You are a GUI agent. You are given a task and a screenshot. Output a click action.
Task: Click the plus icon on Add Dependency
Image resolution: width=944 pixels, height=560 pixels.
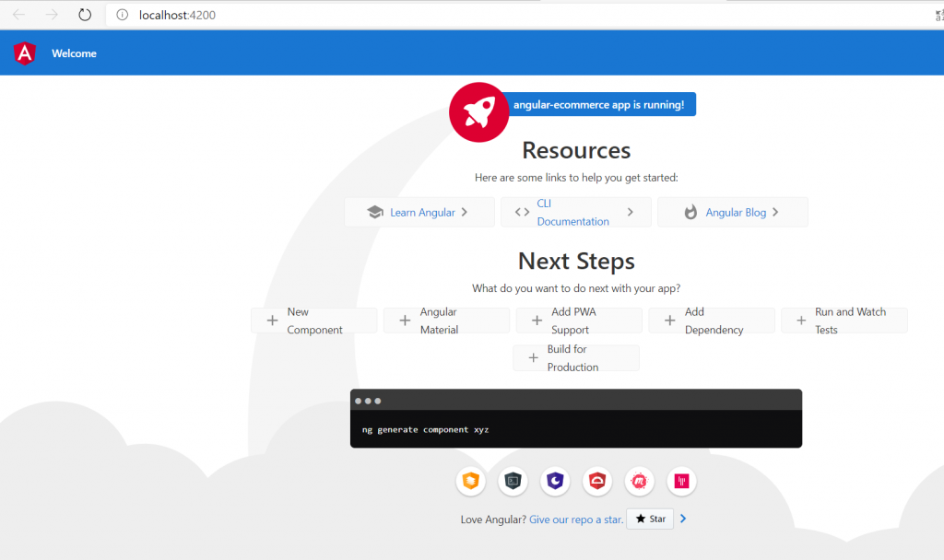point(669,321)
